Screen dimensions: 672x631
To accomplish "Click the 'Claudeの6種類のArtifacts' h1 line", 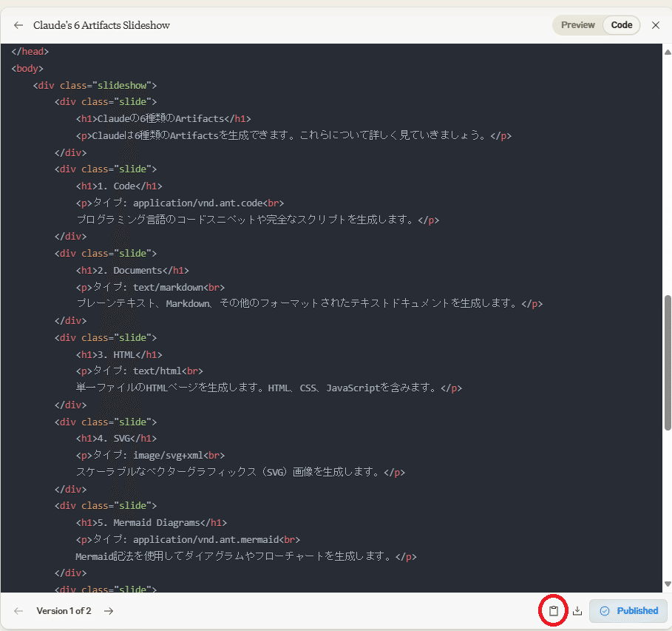I will tap(163, 119).
